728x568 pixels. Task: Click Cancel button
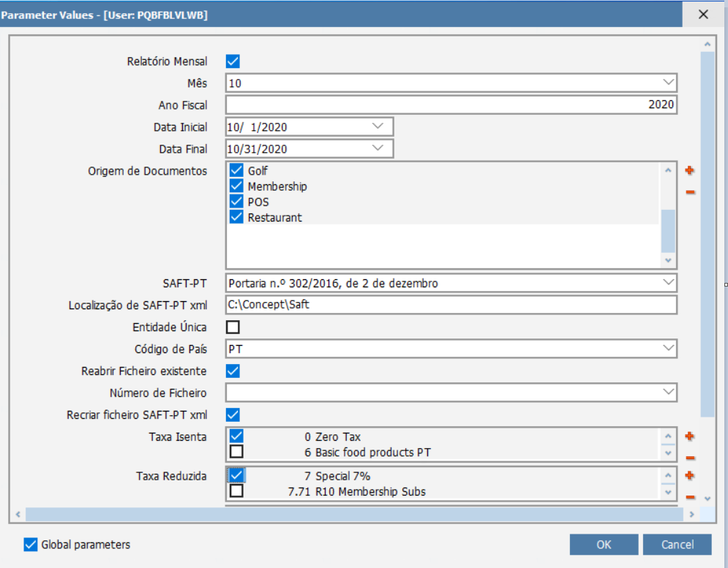pyautogui.click(x=677, y=545)
